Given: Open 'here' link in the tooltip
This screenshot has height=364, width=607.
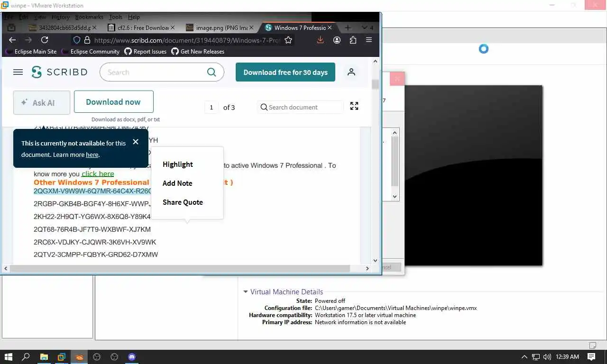Looking at the screenshot, I should pyautogui.click(x=92, y=155).
